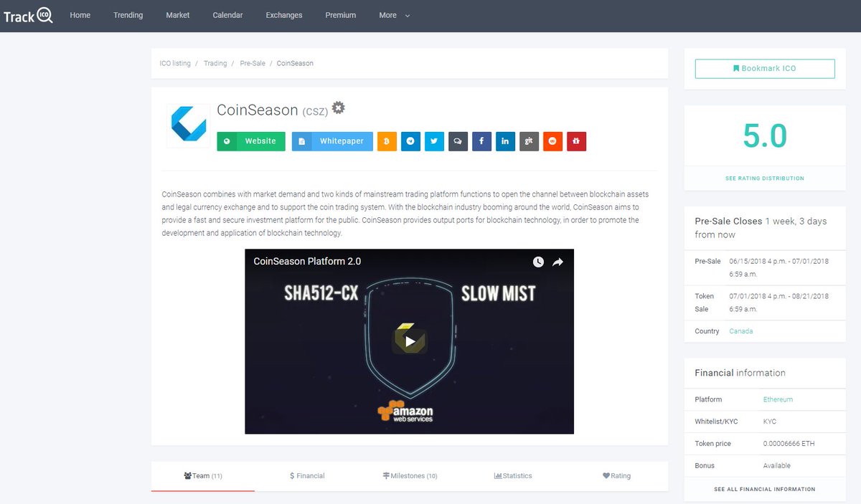Open Trending in top navigation
This screenshot has width=861, height=504.
pos(128,15)
